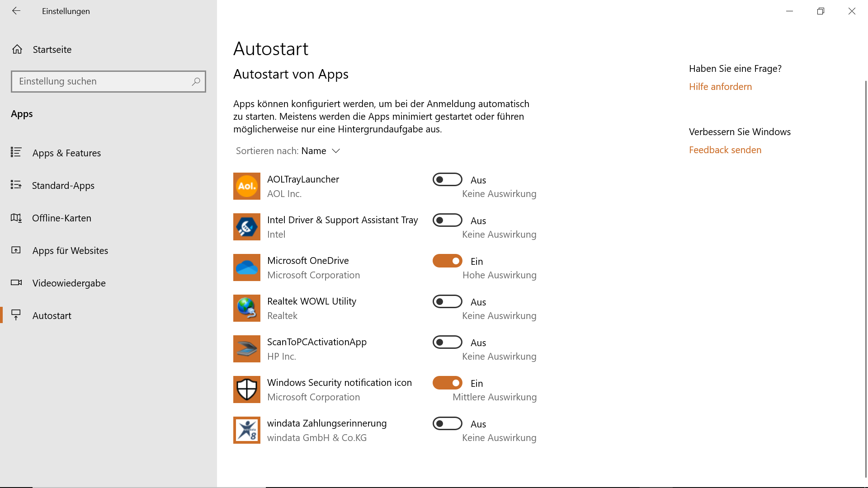Image resolution: width=868 pixels, height=488 pixels.
Task: Turn on Intel Driver & Support Assistant Tray toggle
Action: pos(448,221)
